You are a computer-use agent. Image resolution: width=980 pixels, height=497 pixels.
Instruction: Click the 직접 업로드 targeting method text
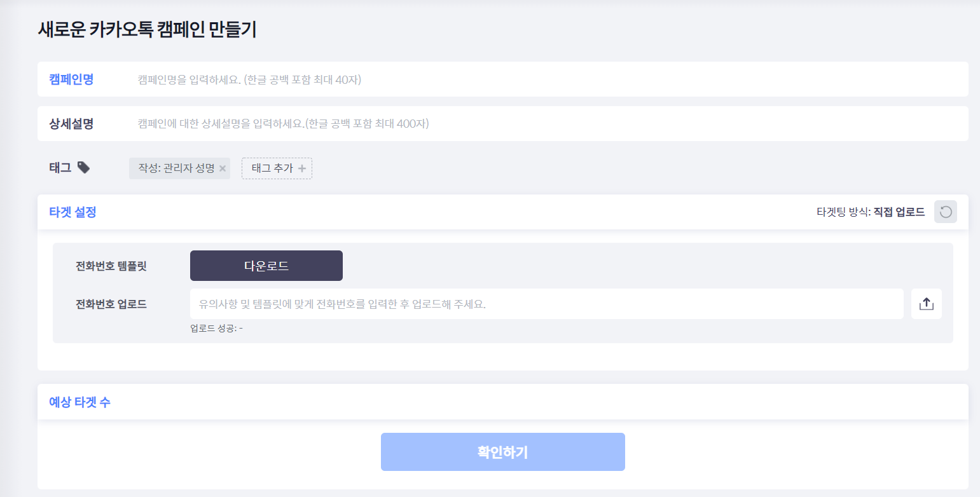click(x=899, y=212)
